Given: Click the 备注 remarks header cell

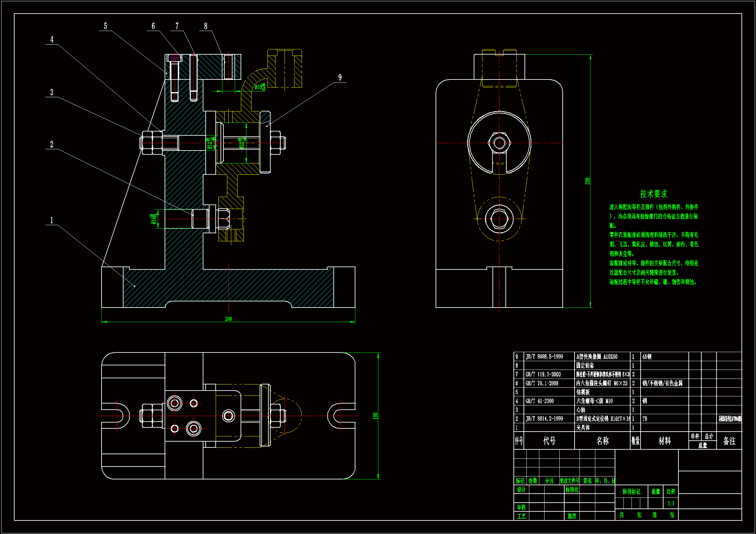Looking at the screenshot, I should (729, 441).
